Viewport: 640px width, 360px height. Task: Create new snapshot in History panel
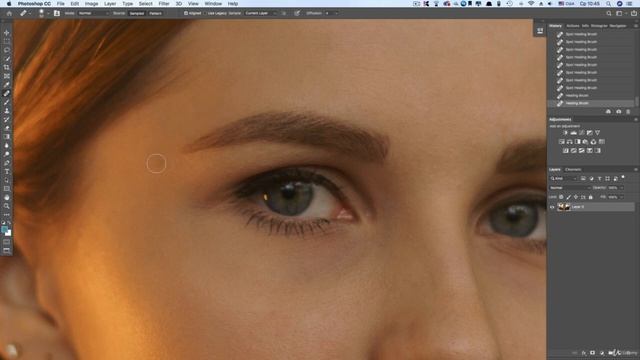619,111
